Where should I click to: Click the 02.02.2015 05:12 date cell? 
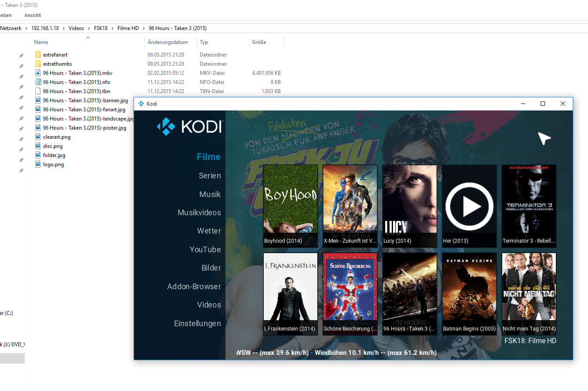tap(166, 73)
